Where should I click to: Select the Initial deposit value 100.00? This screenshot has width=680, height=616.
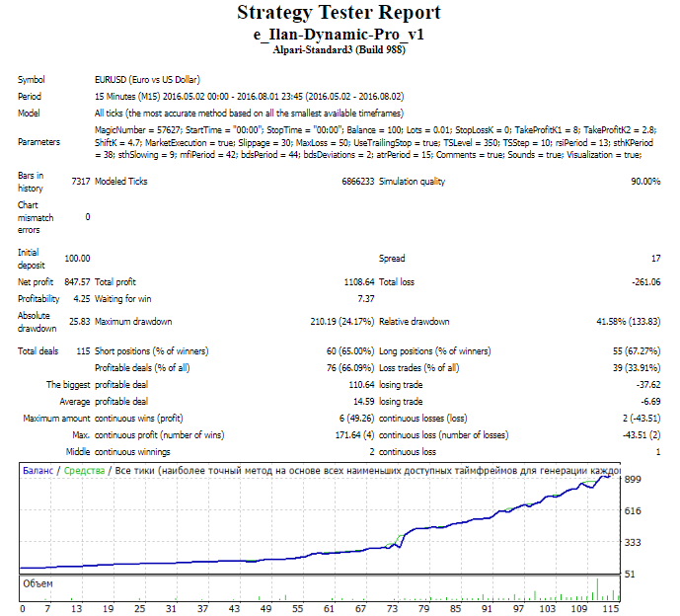[77, 259]
